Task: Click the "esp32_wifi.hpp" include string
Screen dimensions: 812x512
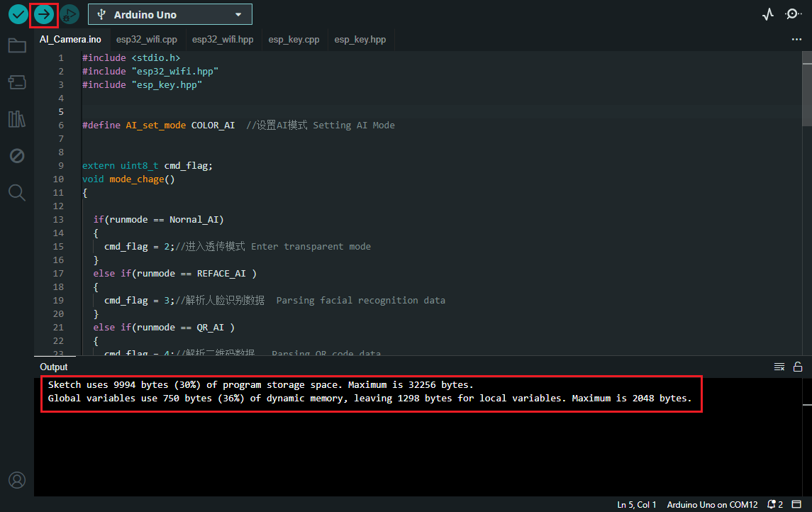Action: [175, 72]
